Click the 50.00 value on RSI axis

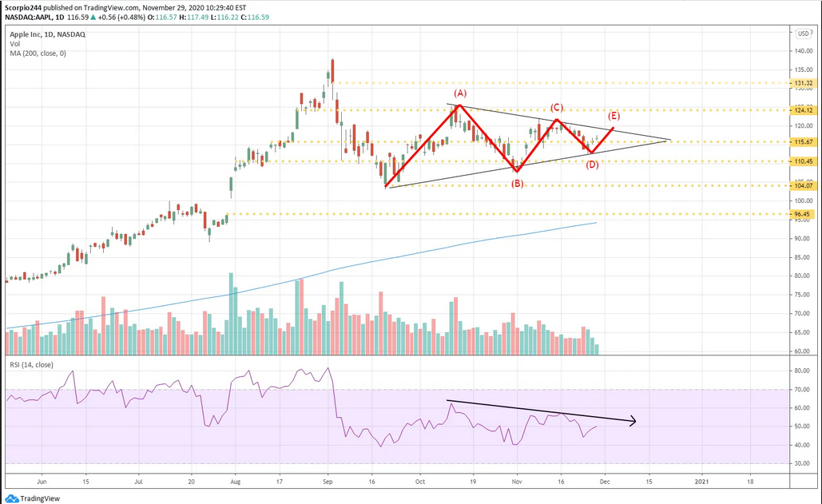coord(804,427)
